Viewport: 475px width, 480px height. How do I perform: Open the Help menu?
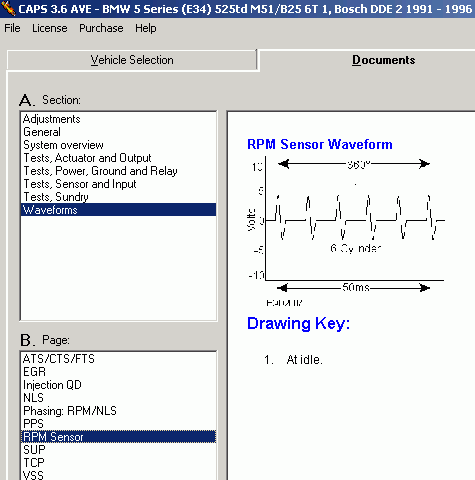click(x=146, y=28)
